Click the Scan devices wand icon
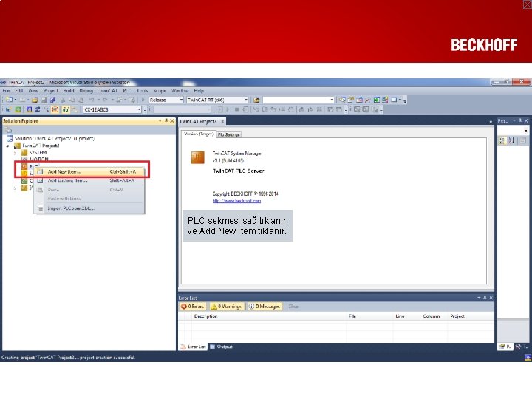This screenshot has height=399, width=532. click(46, 109)
